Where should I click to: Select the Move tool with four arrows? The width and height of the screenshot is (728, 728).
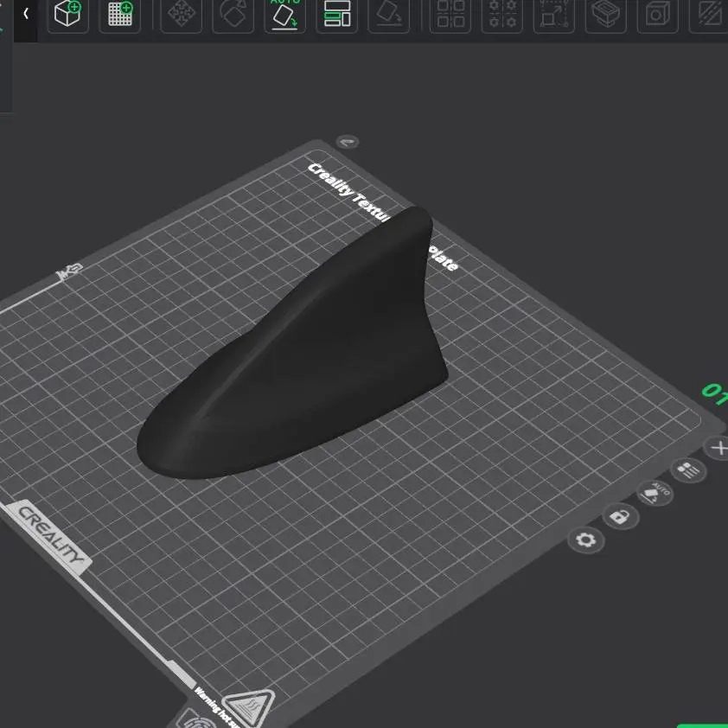181,14
